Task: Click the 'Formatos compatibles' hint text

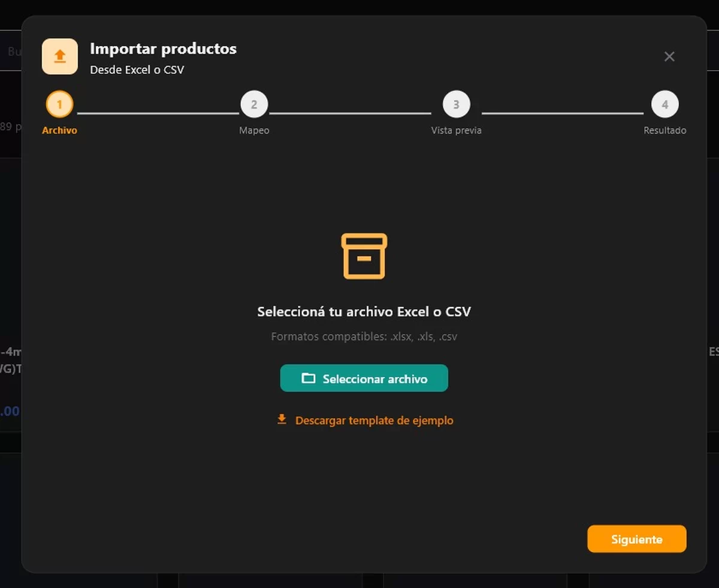Action: point(364,336)
